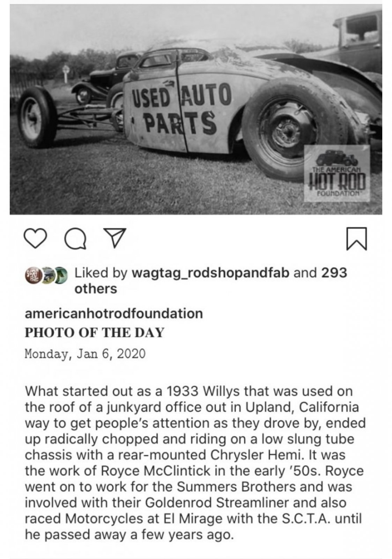
Task: Click the old truck cab at photo top right
Action: pos(356,38)
